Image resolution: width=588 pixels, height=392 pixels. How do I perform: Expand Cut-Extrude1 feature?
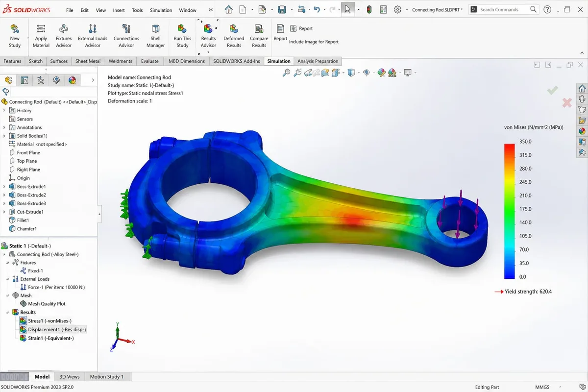pos(4,212)
